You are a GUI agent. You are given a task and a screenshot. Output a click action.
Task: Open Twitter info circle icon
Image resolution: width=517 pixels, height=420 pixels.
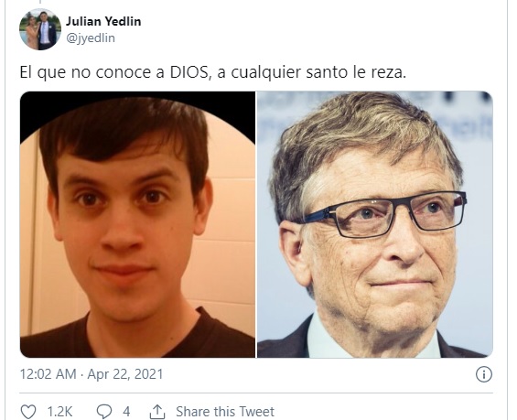tap(484, 374)
